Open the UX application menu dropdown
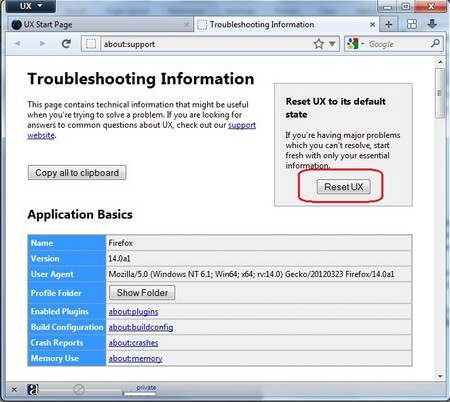Screen dimensions: 450x402 30,6
